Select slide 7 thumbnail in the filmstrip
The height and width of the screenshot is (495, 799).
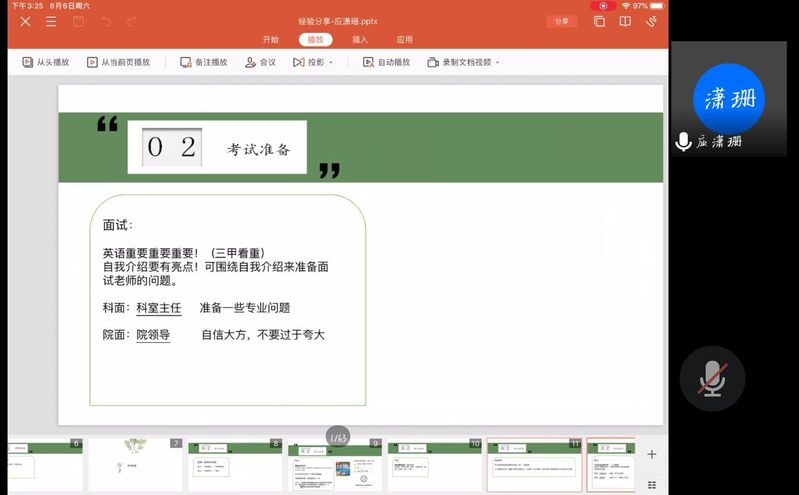point(134,464)
